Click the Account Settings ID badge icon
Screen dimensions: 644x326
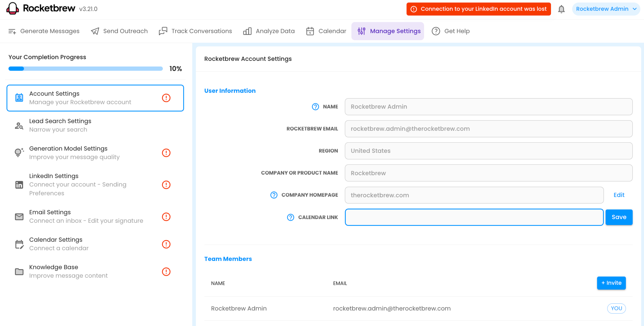click(x=19, y=98)
